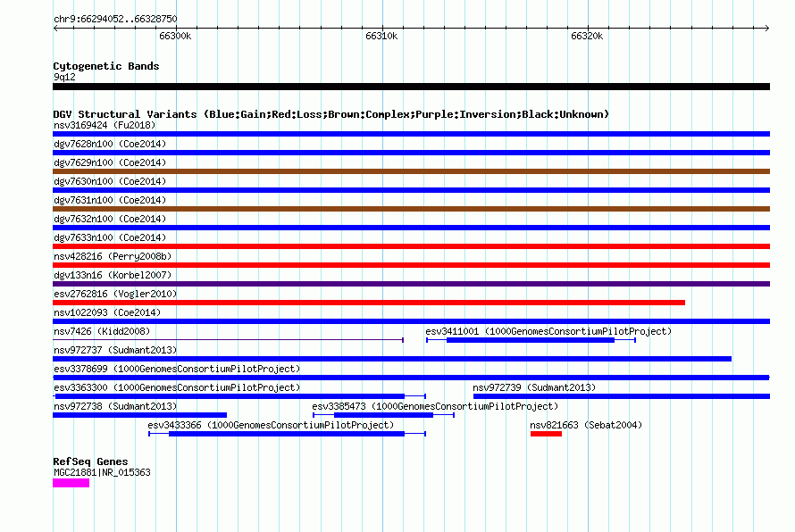Select the dgv7631n100 (Coe2014) label
Image resolution: width=795 pixels, height=532 pixels.
110,200
